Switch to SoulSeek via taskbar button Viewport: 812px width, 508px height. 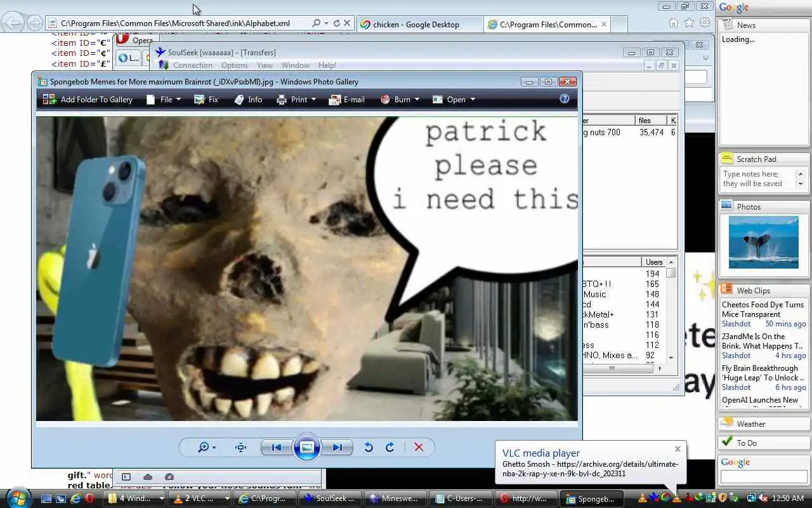(331, 498)
